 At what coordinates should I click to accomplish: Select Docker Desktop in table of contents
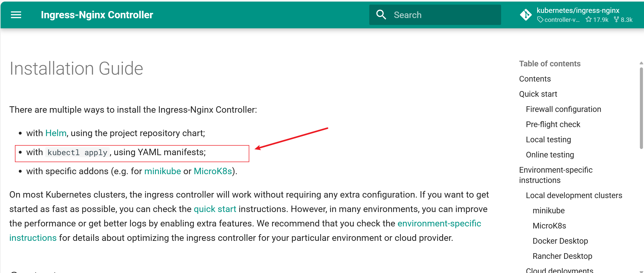coord(560,241)
